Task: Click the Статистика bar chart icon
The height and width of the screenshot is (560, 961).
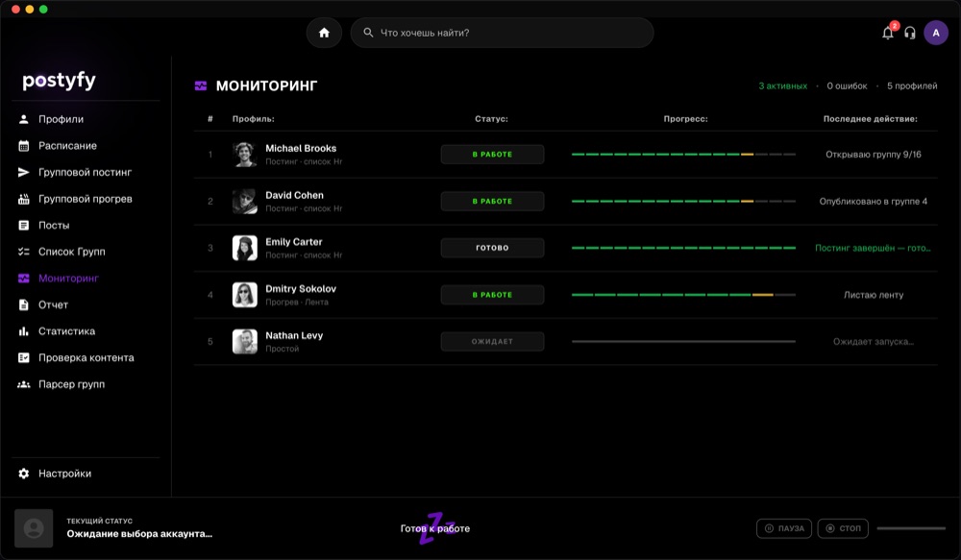Action: pos(24,330)
